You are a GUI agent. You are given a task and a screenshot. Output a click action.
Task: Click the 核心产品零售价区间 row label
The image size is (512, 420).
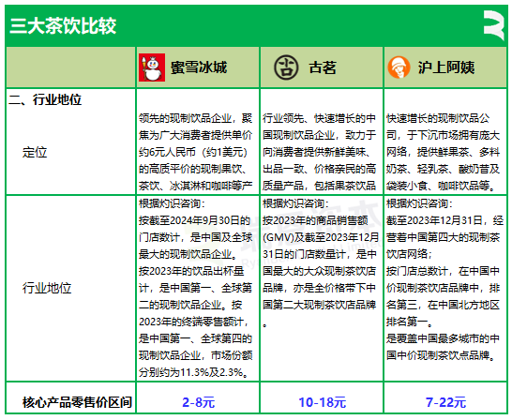coord(77,402)
